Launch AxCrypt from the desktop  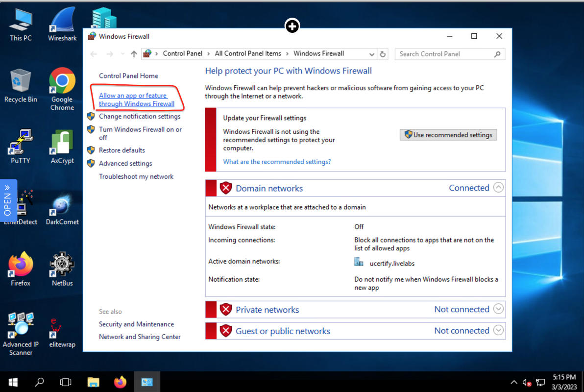point(62,147)
